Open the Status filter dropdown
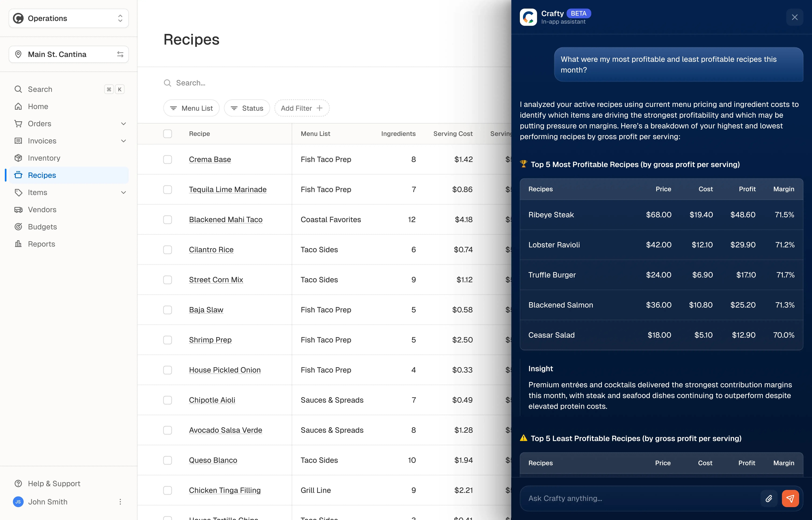 [x=247, y=108]
